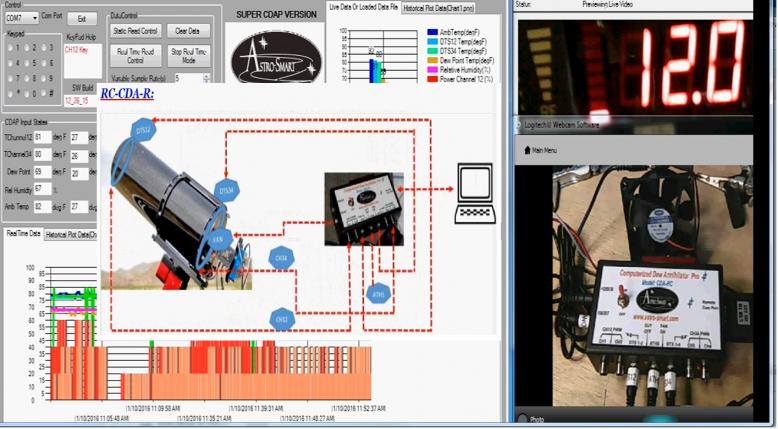778x429 pixels.
Task: Click the Rel Humidity field showing 67
Action: coord(42,189)
